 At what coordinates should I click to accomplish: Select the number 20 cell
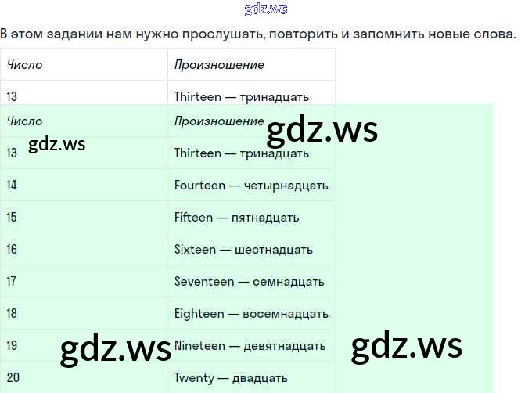tap(13, 378)
